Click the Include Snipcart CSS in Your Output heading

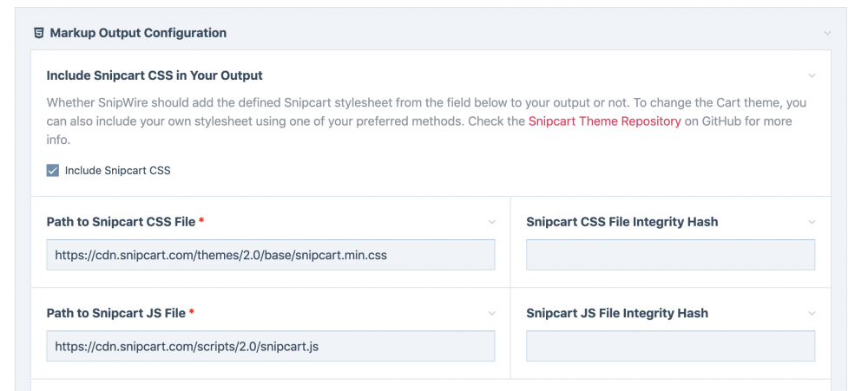pyautogui.click(x=155, y=75)
